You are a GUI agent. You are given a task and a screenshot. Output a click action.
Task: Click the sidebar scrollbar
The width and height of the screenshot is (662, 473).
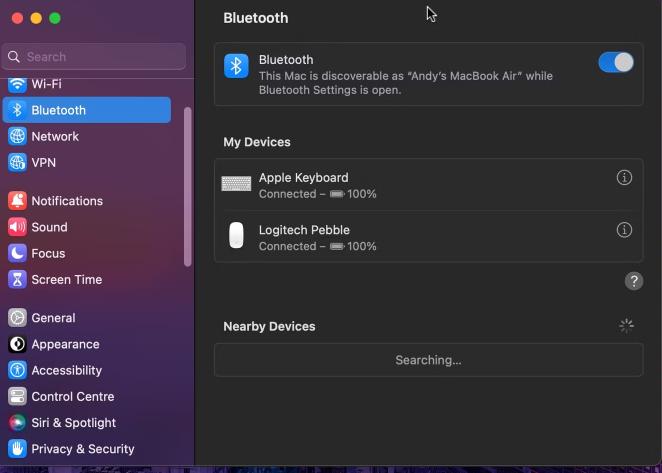click(188, 187)
